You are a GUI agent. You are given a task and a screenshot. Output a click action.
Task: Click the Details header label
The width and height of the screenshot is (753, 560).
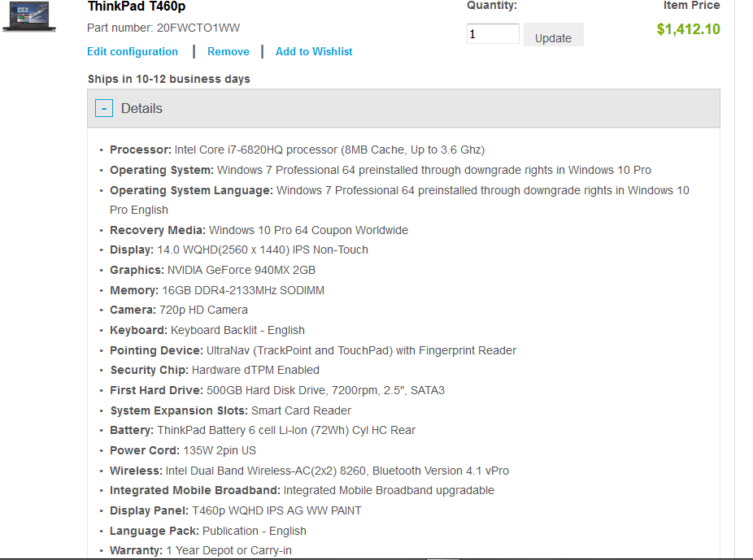pos(141,108)
